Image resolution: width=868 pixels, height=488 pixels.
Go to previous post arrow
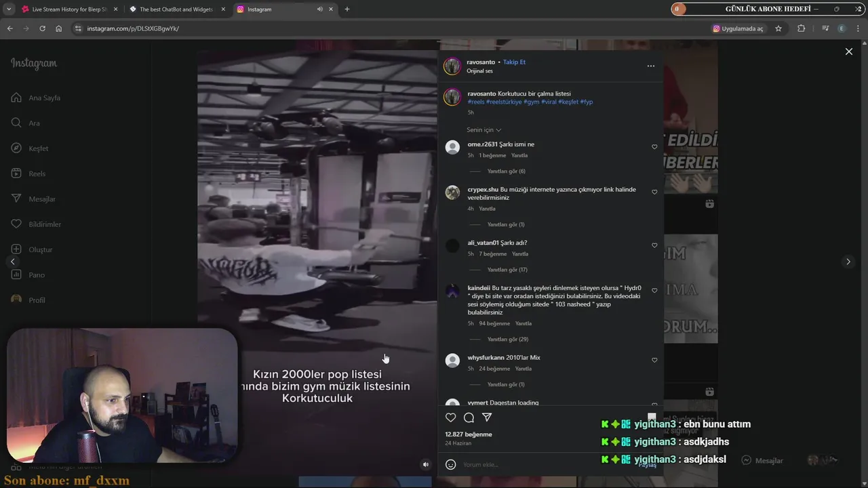(x=12, y=262)
